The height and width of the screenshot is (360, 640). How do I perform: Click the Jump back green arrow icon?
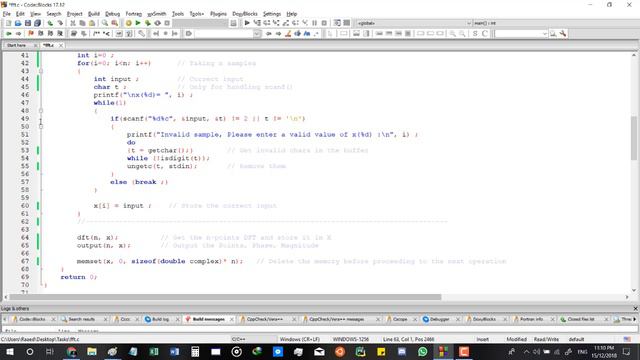coord(9,33)
